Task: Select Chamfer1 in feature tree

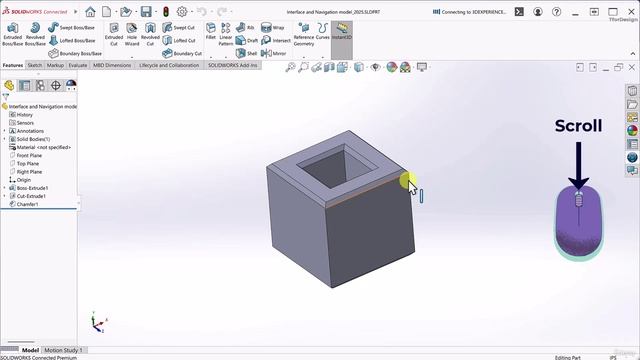Action: [x=27, y=204]
